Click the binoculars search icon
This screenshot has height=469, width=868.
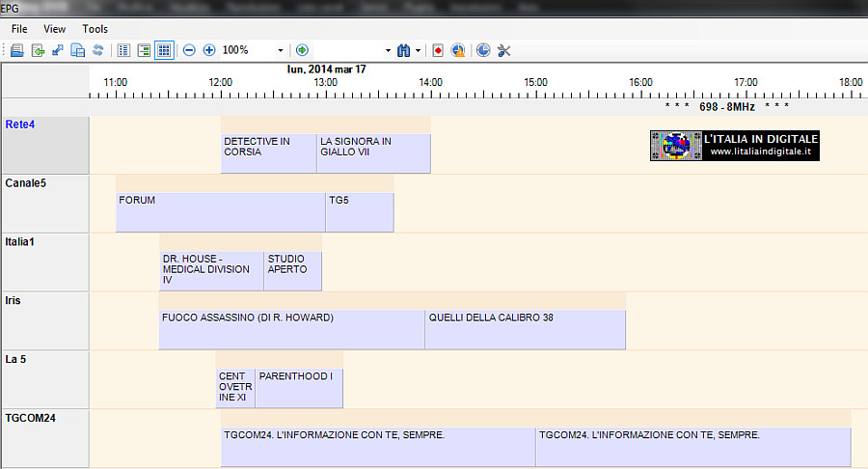coord(404,50)
